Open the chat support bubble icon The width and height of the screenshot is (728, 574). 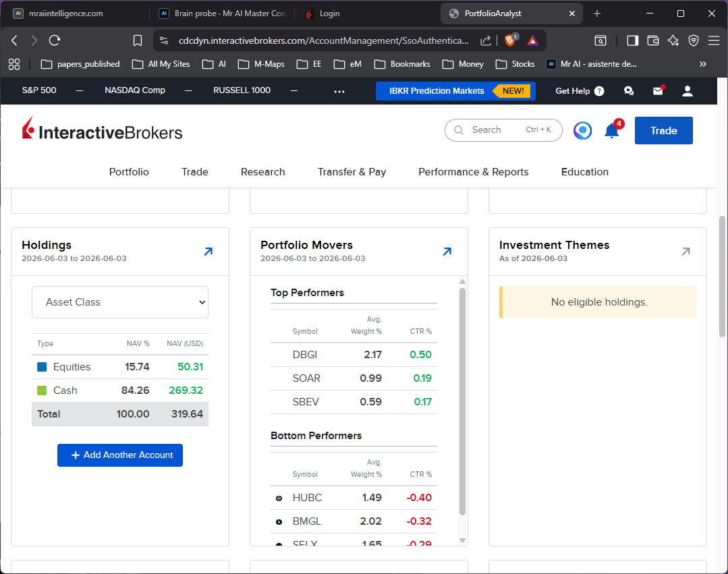(629, 91)
